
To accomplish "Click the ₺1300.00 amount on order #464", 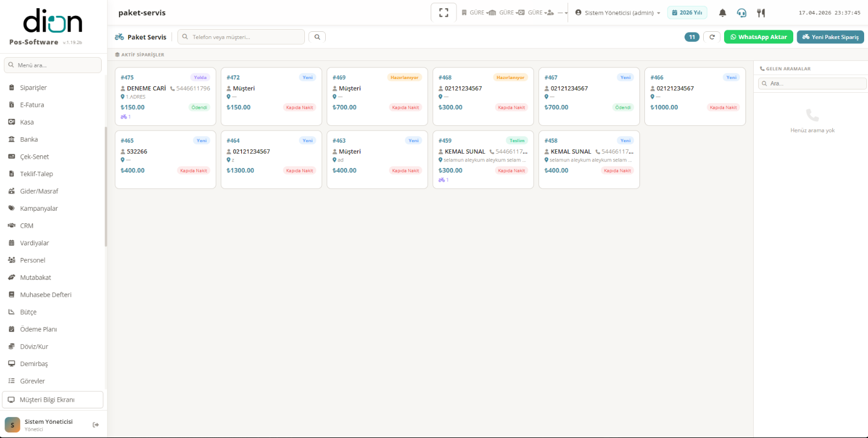I will click(x=241, y=171).
